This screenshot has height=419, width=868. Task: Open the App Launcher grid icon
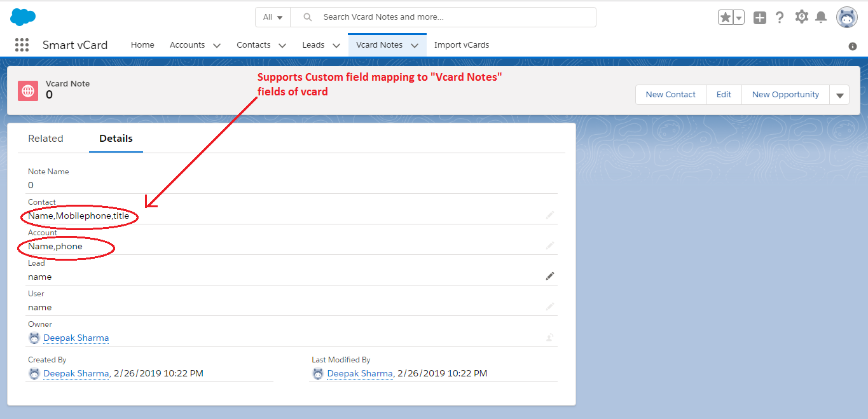point(22,45)
